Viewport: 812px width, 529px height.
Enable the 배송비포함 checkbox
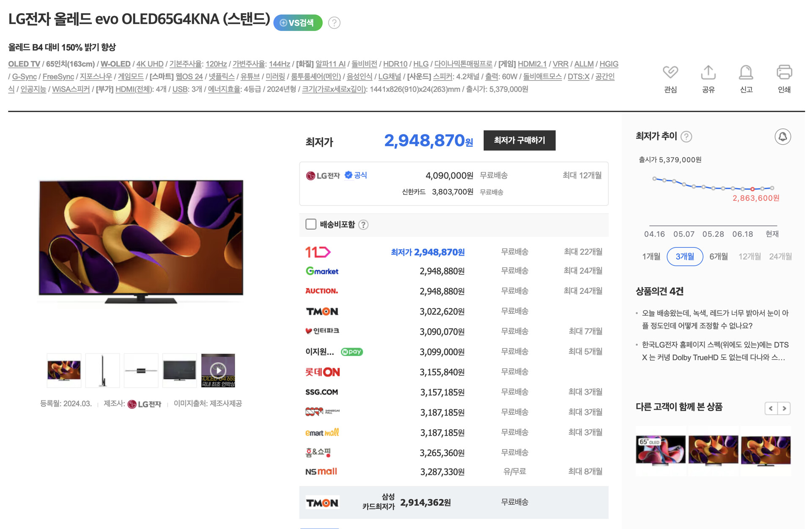311,225
